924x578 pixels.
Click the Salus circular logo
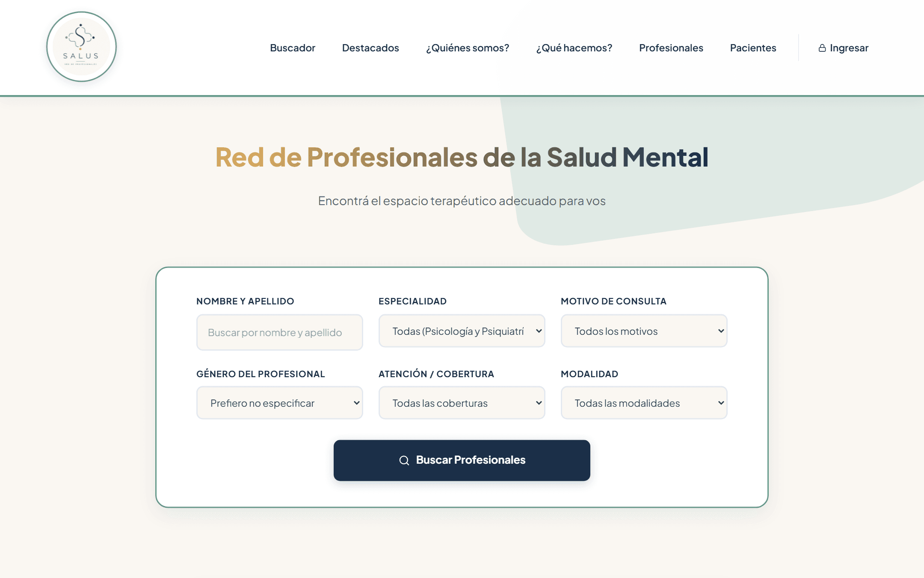coord(81,47)
